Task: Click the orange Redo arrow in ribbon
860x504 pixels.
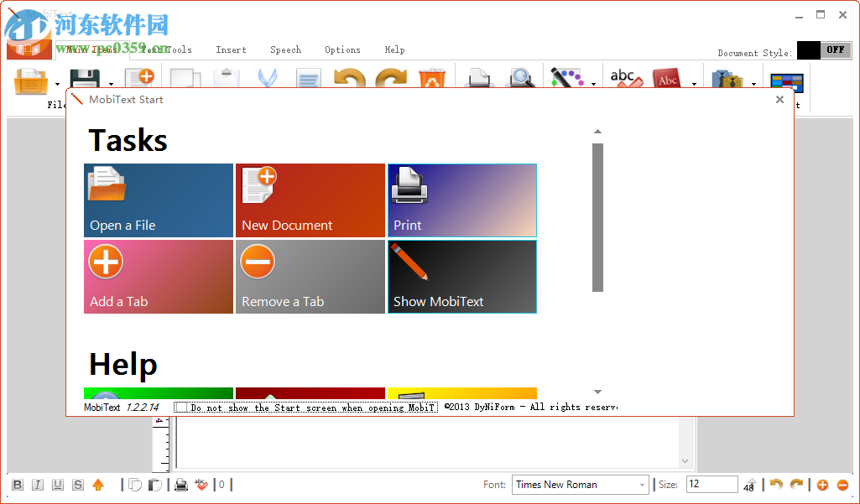Action: pos(391,78)
